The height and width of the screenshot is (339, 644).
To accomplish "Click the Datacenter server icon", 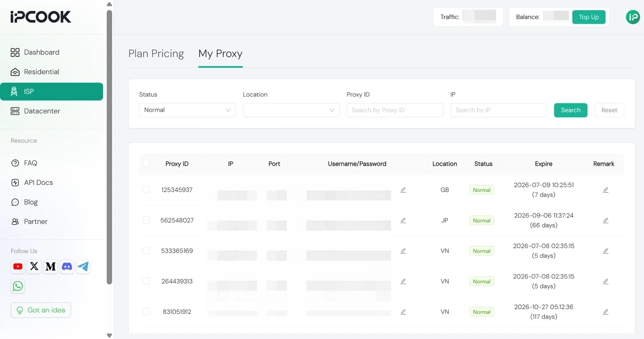I will point(15,111).
